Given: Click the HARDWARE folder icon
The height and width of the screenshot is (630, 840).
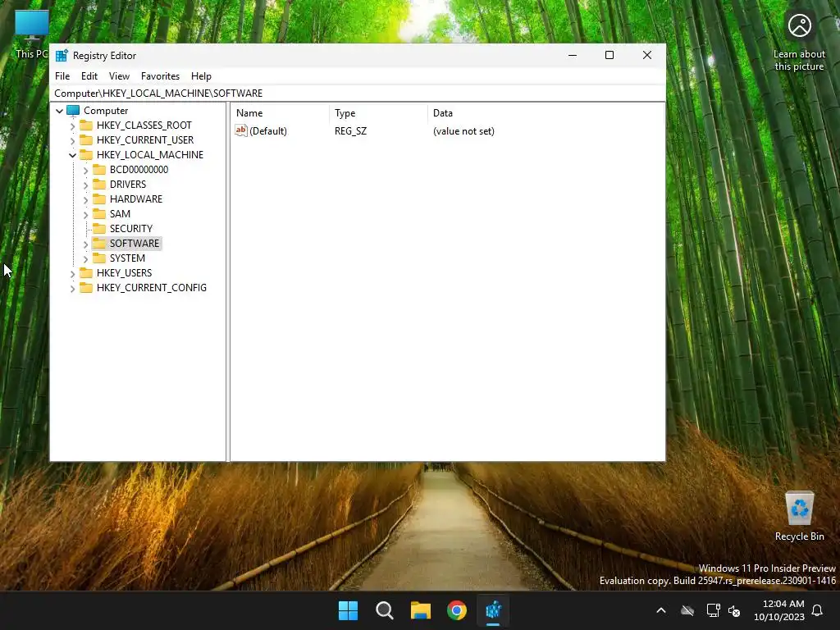Looking at the screenshot, I should click(99, 199).
